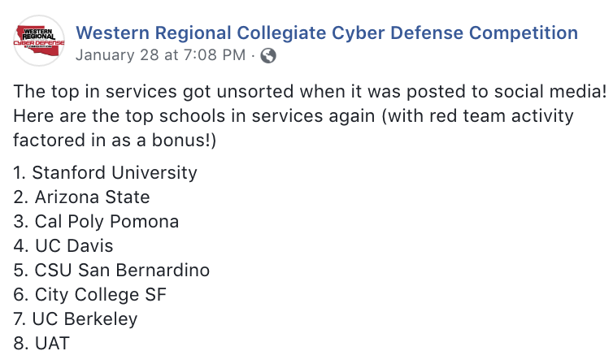Click the Arizona State list entry

pyautogui.click(x=81, y=197)
